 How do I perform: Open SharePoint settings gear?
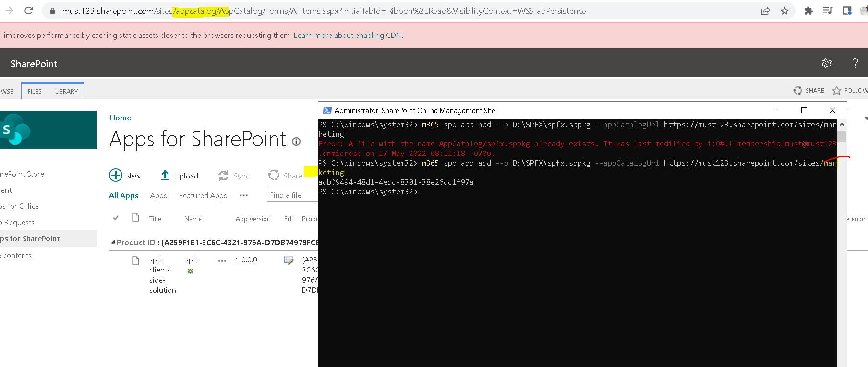pos(827,63)
